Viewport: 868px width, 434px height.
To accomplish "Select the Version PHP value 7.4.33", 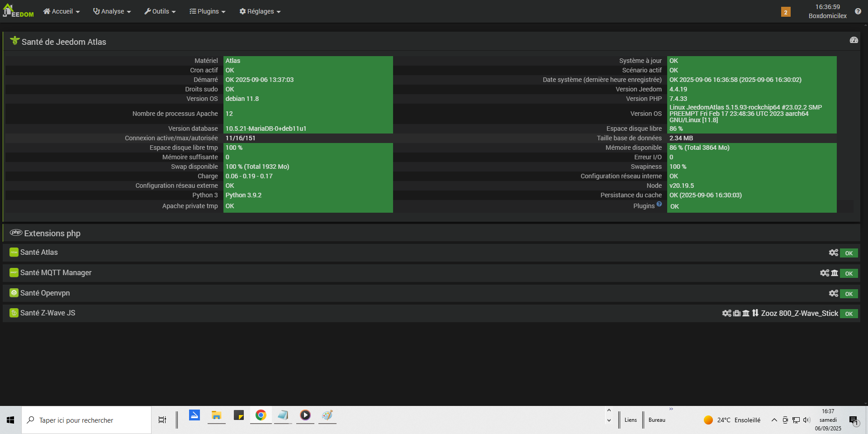I will pos(678,99).
